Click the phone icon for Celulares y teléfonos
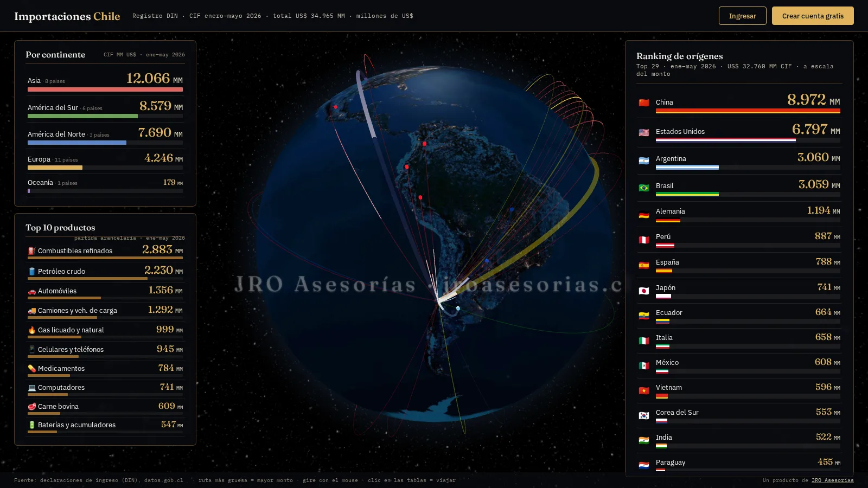868x488 pixels. click(x=31, y=350)
